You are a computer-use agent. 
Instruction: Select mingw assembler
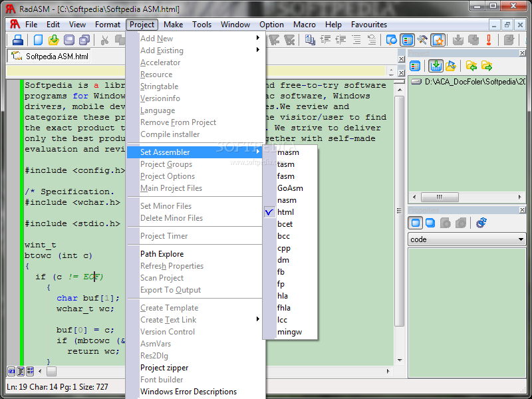click(x=290, y=332)
